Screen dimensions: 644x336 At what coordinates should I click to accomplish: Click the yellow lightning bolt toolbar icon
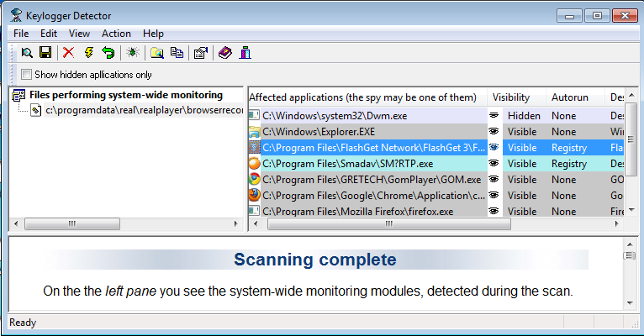89,53
